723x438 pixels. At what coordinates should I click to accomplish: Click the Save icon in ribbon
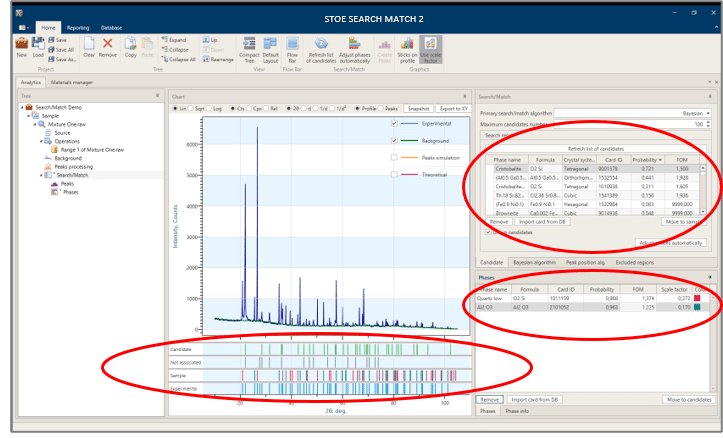point(51,40)
